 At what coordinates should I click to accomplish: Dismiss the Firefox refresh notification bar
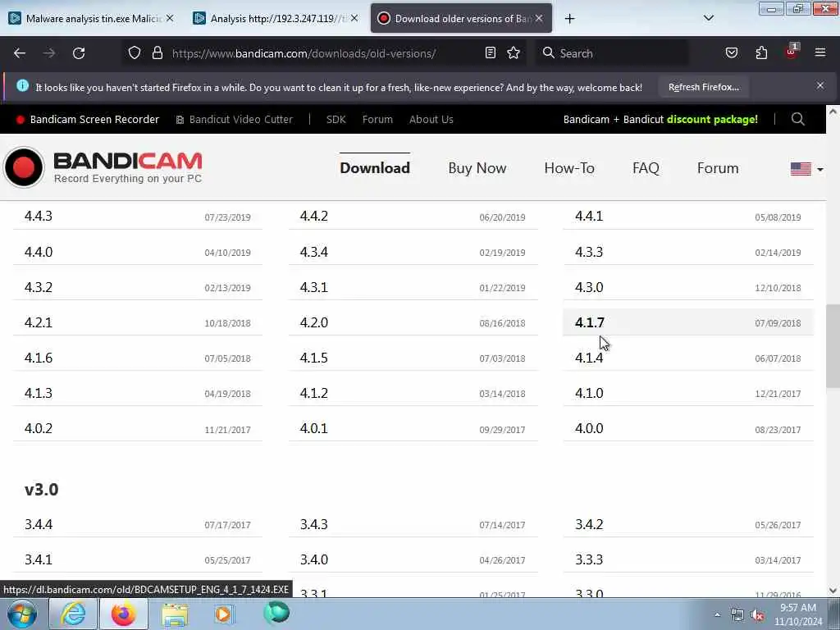(x=819, y=85)
